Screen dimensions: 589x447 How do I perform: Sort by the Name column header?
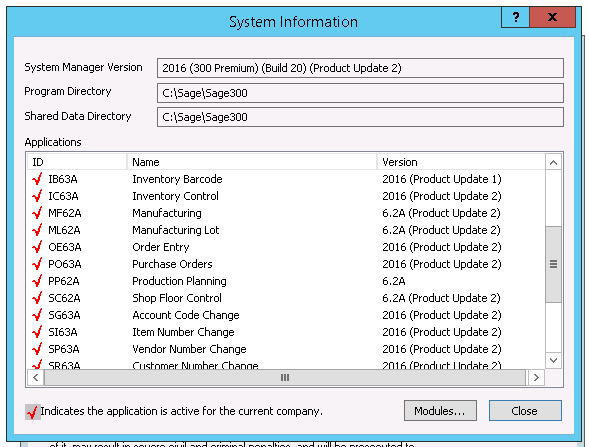[252, 162]
